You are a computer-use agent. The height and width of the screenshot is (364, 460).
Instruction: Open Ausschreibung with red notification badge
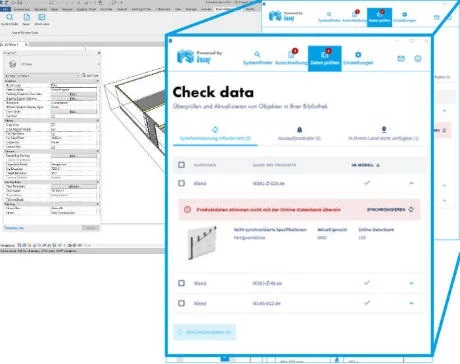pyautogui.click(x=291, y=58)
